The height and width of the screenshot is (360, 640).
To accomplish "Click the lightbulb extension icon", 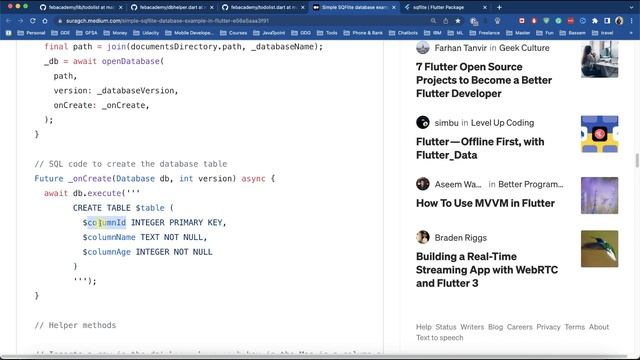I will click(x=497, y=21).
